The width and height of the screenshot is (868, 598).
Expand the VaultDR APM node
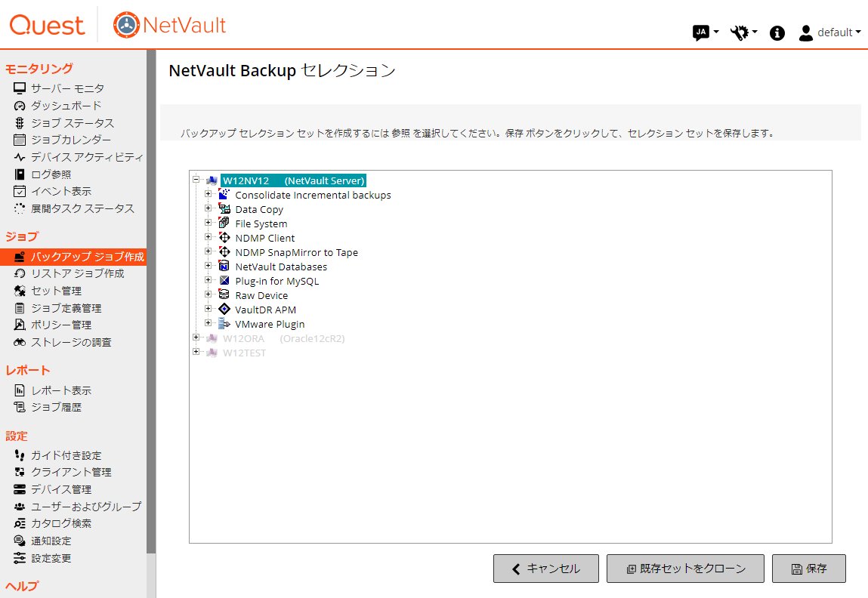209,309
